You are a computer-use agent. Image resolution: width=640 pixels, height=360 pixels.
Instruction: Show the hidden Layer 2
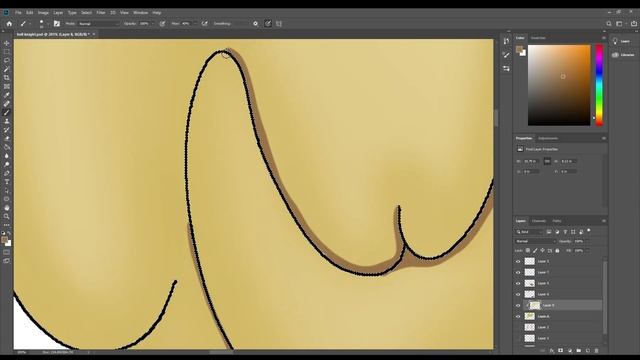click(x=518, y=327)
